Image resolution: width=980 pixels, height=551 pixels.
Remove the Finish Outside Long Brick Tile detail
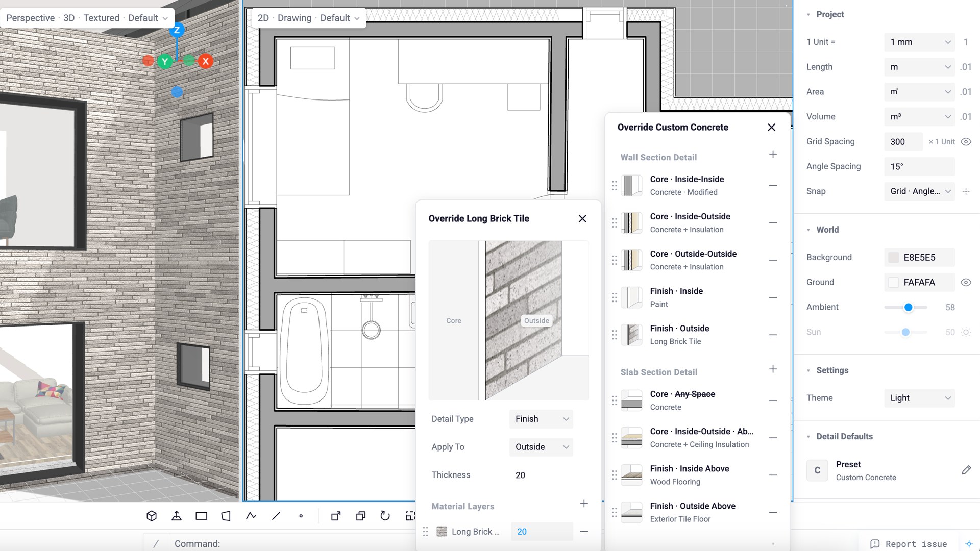click(773, 335)
